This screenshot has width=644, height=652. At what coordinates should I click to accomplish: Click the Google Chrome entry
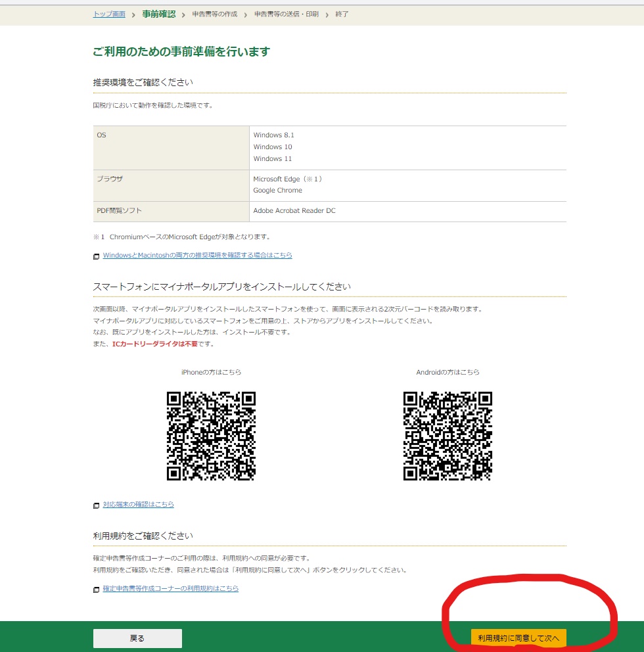point(278,191)
